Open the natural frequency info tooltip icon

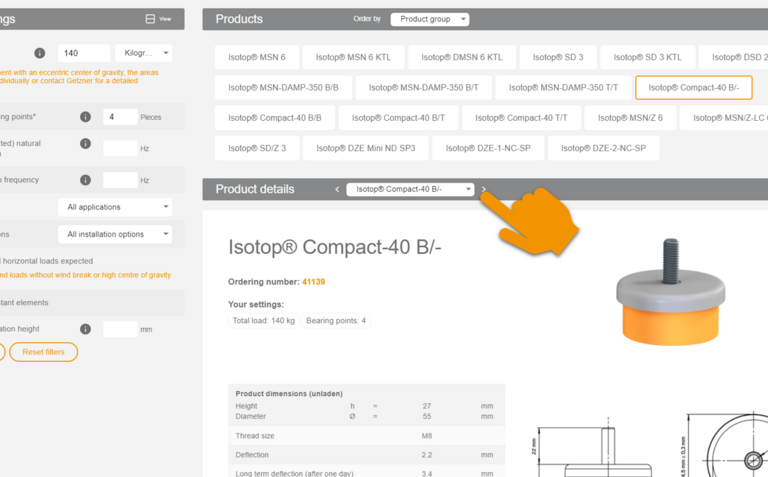86,144
